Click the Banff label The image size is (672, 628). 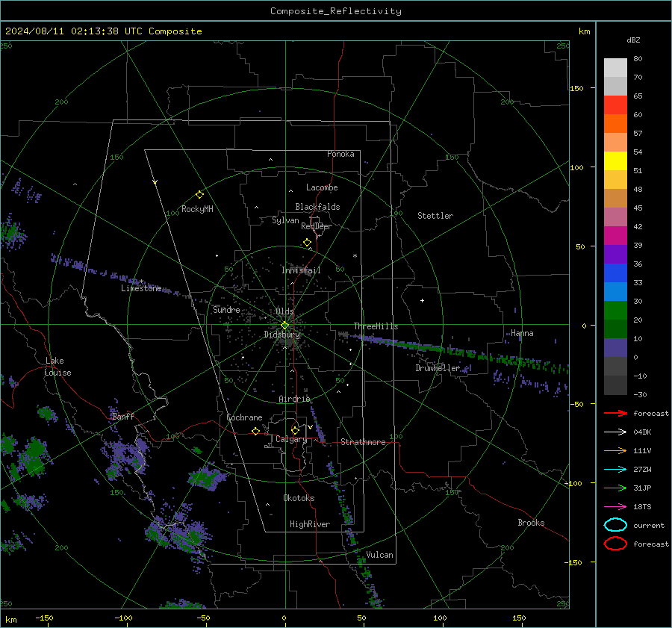pos(123,416)
